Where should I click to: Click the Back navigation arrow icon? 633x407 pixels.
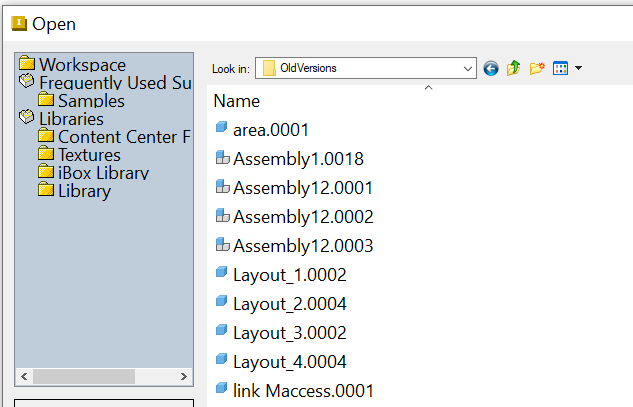click(491, 68)
